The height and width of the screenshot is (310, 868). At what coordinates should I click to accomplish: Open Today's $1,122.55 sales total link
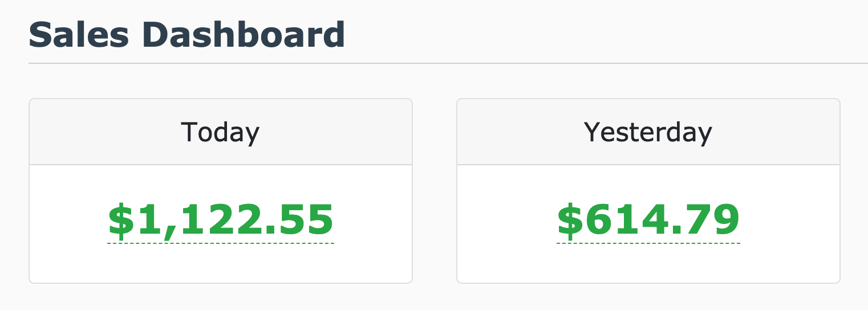[x=220, y=220]
